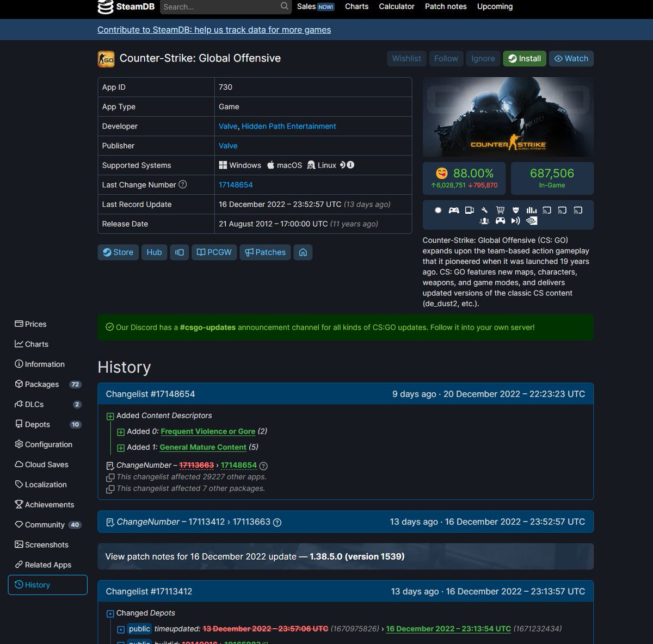Toggle Ignore for this game

click(x=483, y=59)
